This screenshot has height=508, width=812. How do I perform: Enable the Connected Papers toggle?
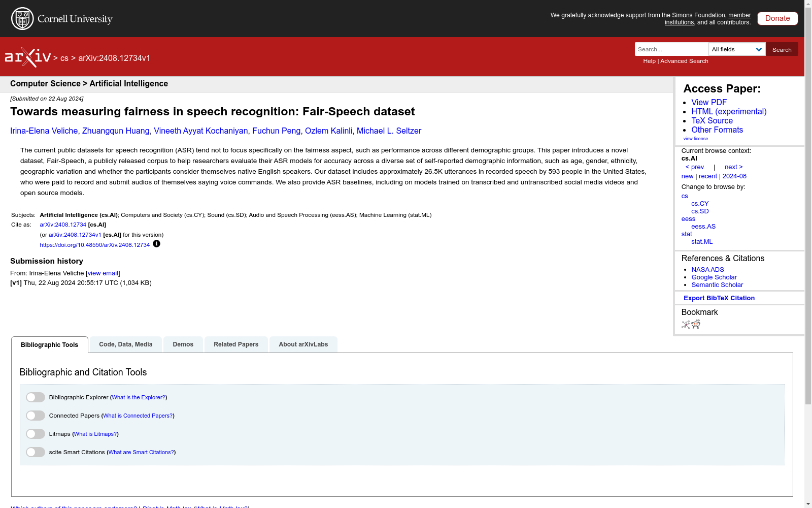pos(36,416)
